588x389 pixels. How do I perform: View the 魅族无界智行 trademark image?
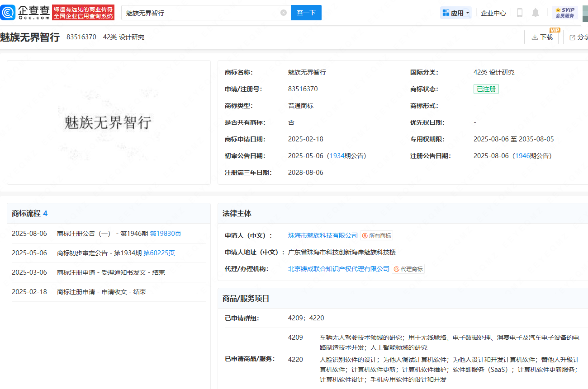coord(109,122)
